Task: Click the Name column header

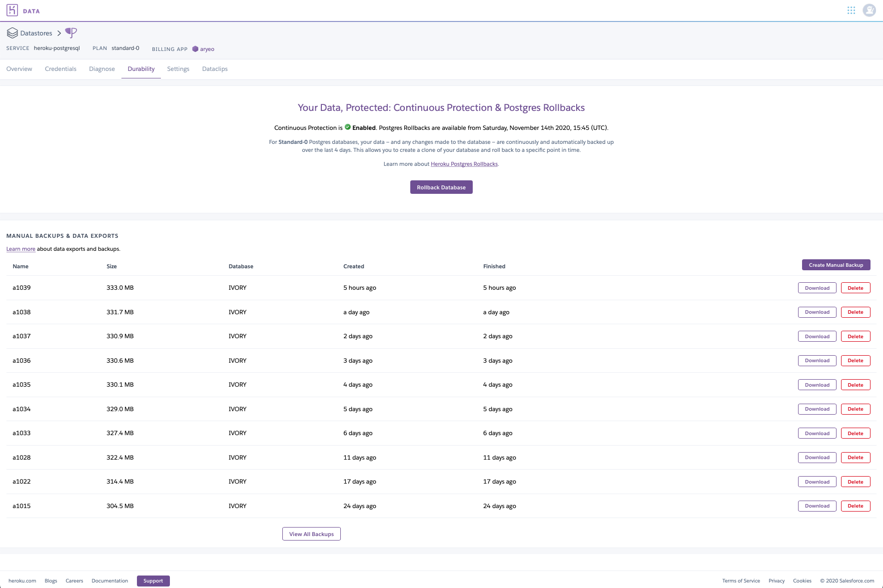Action: tap(20, 266)
